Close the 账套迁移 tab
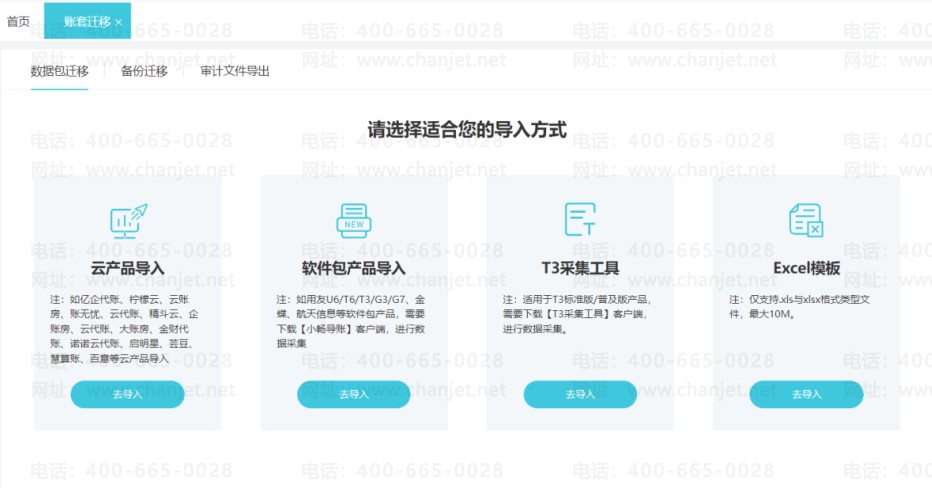 pyautogui.click(x=119, y=22)
